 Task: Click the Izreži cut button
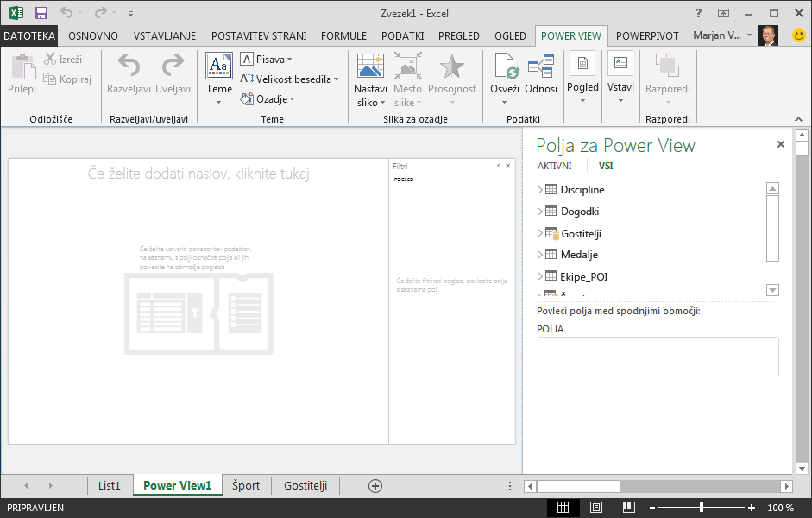point(63,59)
